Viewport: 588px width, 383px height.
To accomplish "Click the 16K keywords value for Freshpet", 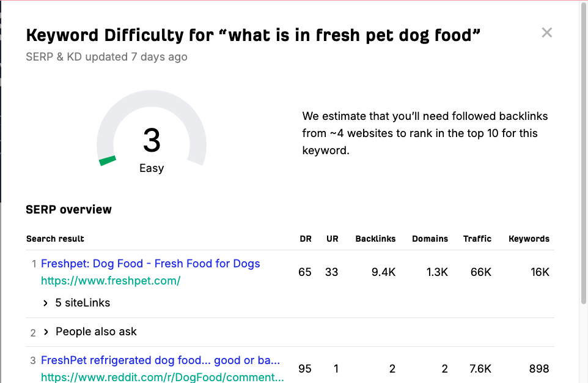I will [540, 272].
